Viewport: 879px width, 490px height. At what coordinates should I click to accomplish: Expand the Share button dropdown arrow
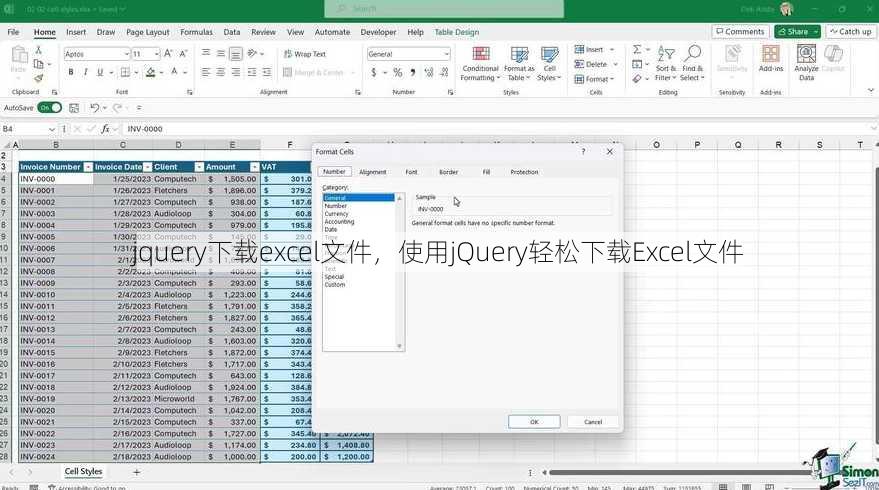click(816, 32)
